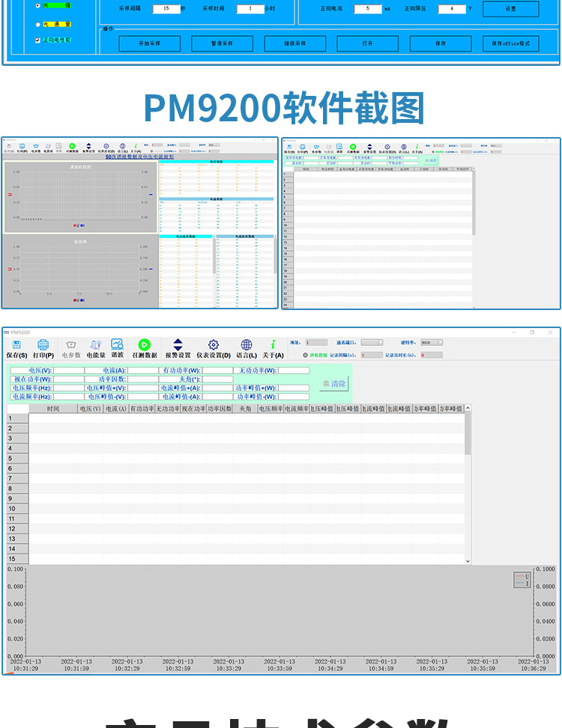The height and width of the screenshot is (728, 562).
Task: Click green 召测数据 icon in harmonics thumbnail window
Action: pyautogui.click(x=72, y=146)
